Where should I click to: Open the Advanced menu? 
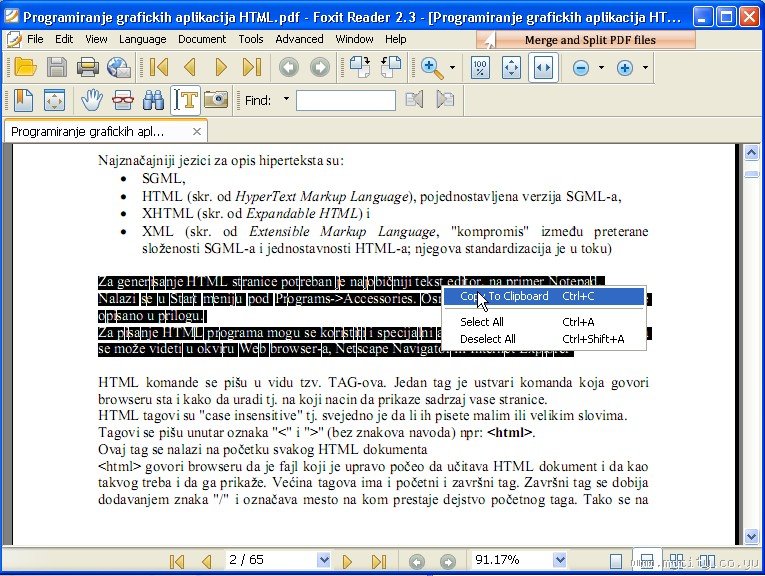(299, 39)
